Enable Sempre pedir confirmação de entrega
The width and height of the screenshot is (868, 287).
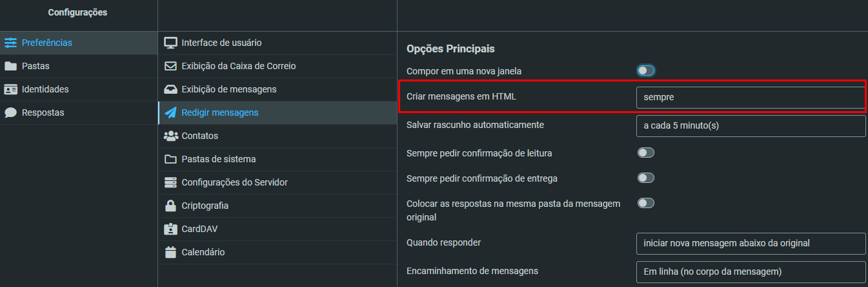pyautogui.click(x=646, y=178)
